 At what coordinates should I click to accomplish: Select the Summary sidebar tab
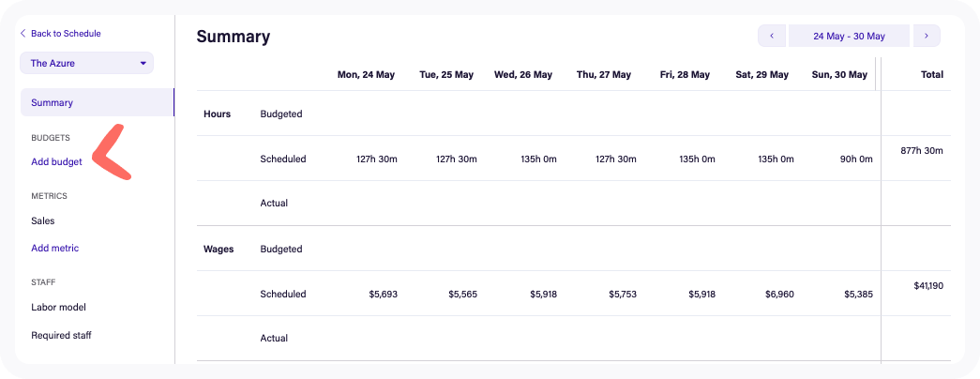click(53, 103)
